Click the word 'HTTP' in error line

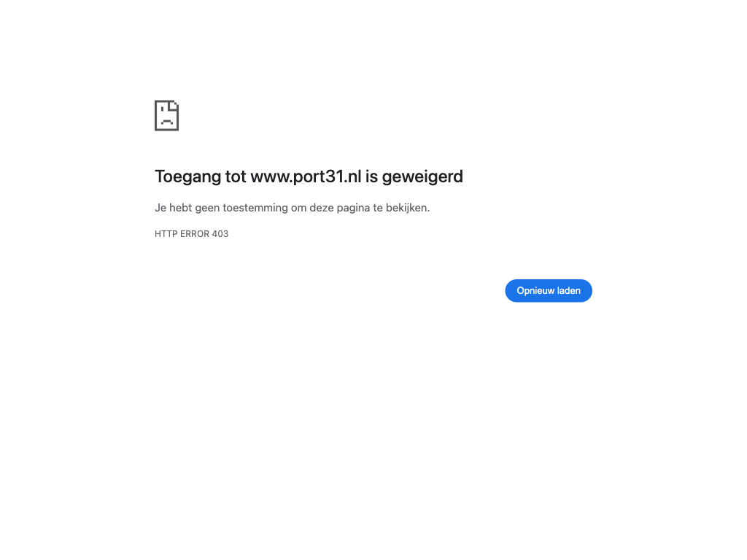pos(166,234)
